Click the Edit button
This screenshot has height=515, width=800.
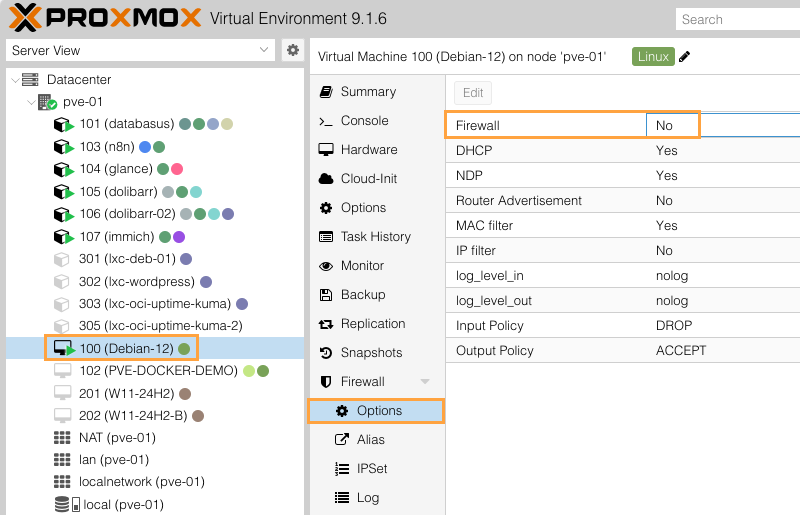coord(473,93)
